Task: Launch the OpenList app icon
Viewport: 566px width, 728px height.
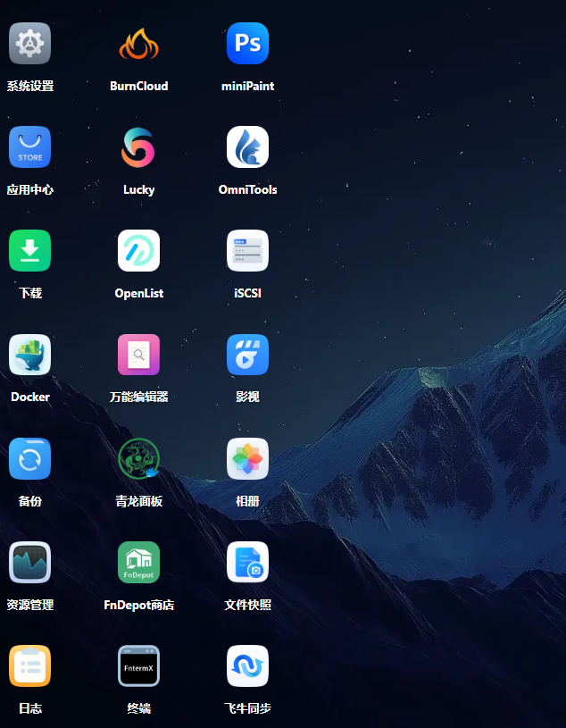Action: [138, 251]
